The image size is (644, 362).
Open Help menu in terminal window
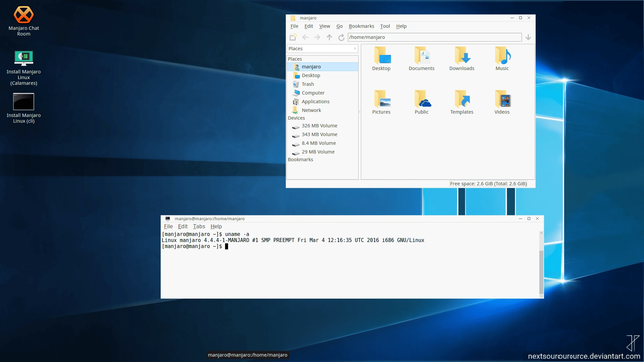pos(216,227)
